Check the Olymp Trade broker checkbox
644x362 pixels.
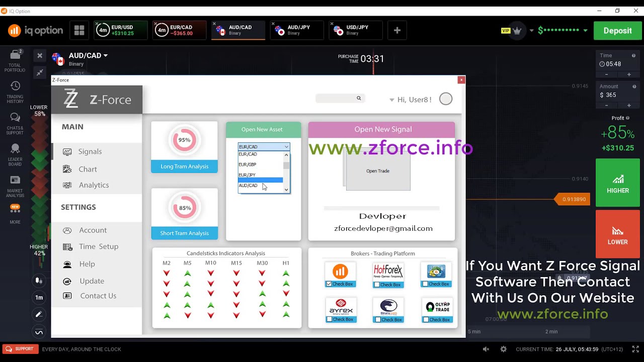[426, 319]
